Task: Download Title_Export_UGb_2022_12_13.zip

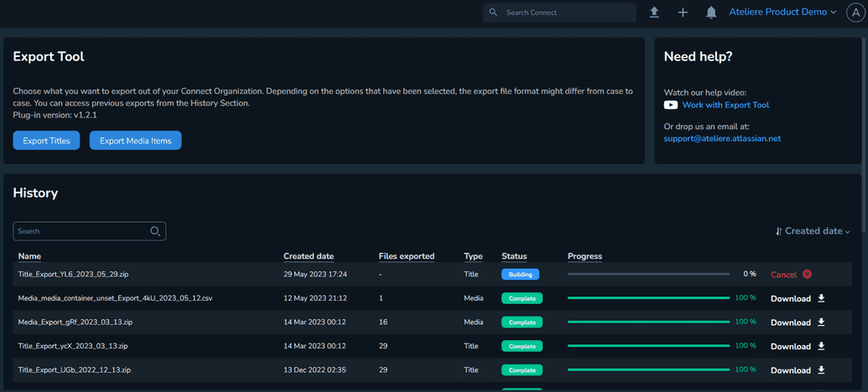Action: pos(798,370)
